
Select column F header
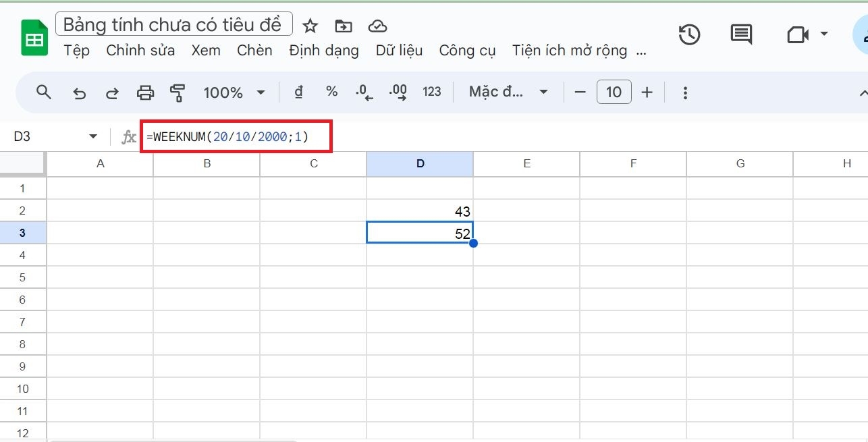[x=633, y=163]
